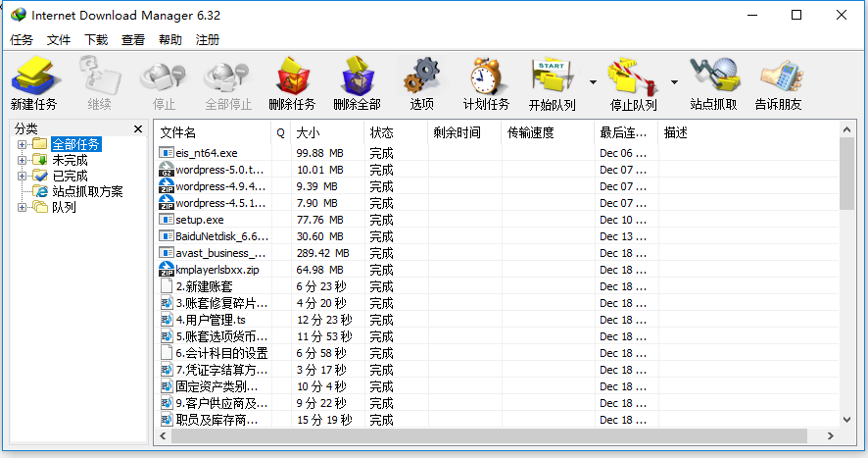Select 9.客户供应商及 file row
Screen dimensions: 868x458
[x=496, y=402]
